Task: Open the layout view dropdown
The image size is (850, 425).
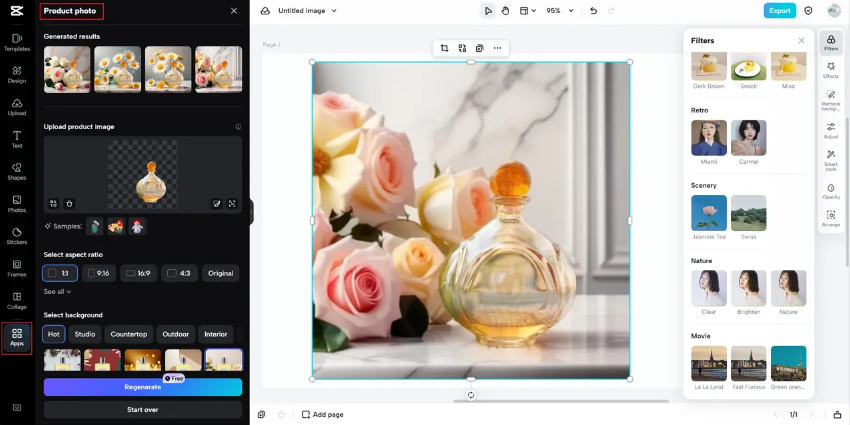Action: pyautogui.click(x=527, y=11)
